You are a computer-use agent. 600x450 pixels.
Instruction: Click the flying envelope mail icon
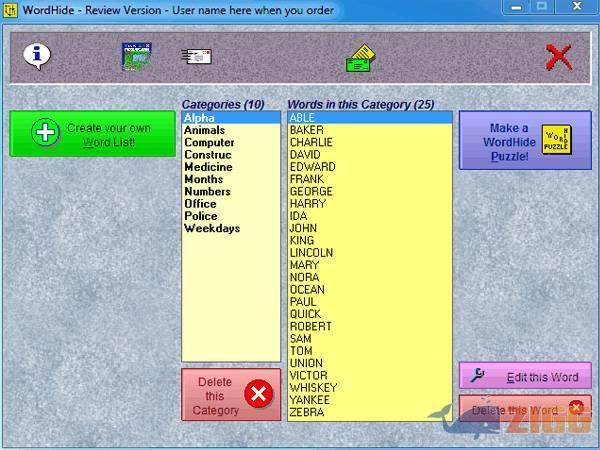click(196, 57)
